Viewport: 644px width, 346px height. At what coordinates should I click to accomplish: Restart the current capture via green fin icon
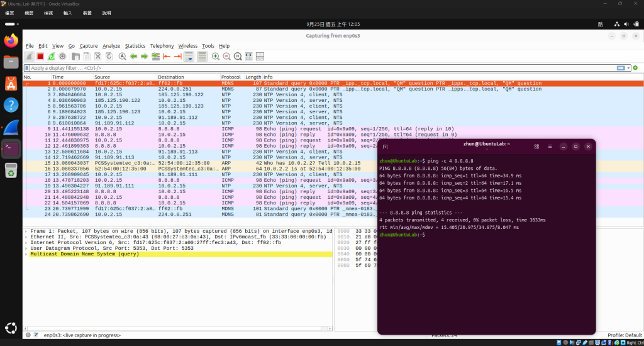(51, 56)
